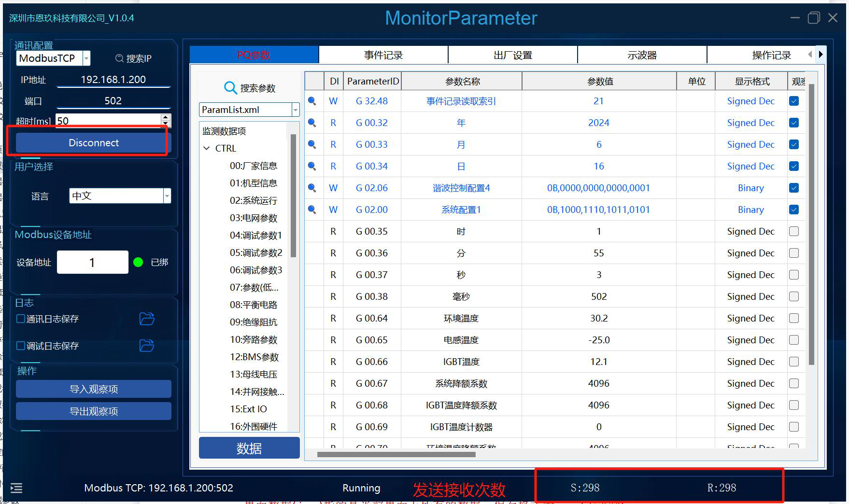Switch to the 事件记录 tab
This screenshot has height=504, width=849.
coord(383,55)
